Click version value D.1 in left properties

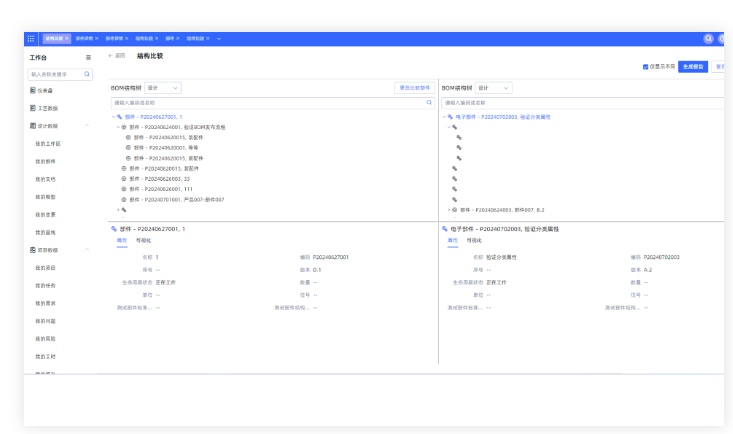pyautogui.click(x=317, y=270)
